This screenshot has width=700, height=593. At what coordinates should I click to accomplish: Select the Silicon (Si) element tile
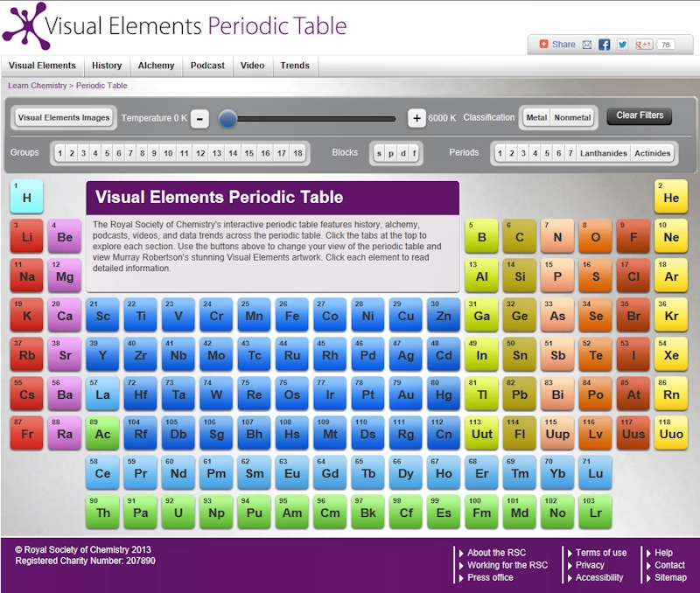tap(520, 276)
